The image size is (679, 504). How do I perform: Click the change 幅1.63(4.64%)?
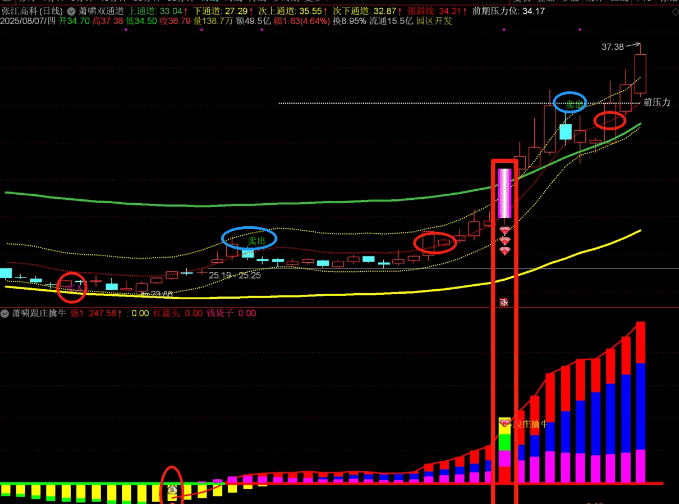tap(302, 21)
